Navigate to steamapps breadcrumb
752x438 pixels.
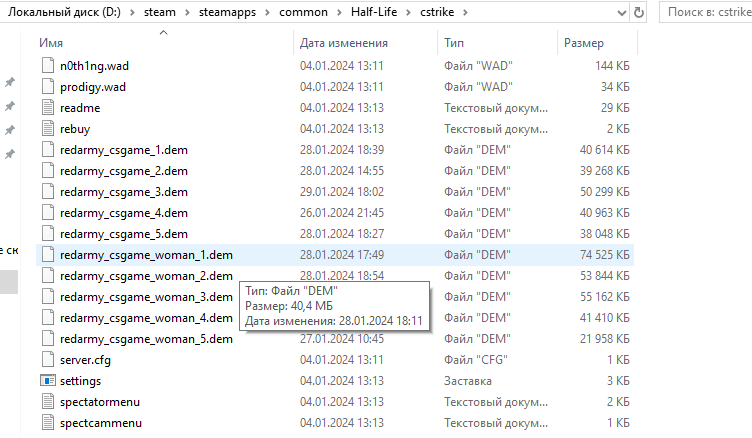click(227, 12)
